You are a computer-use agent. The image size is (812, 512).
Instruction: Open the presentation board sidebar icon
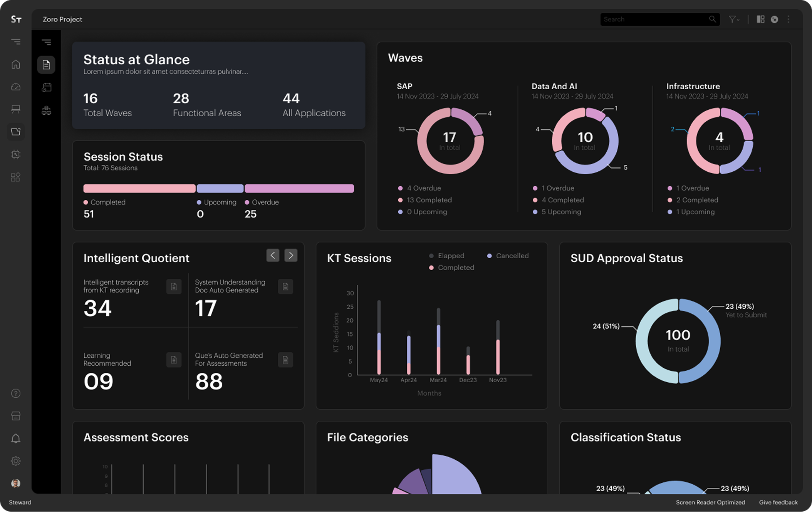click(x=16, y=109)
